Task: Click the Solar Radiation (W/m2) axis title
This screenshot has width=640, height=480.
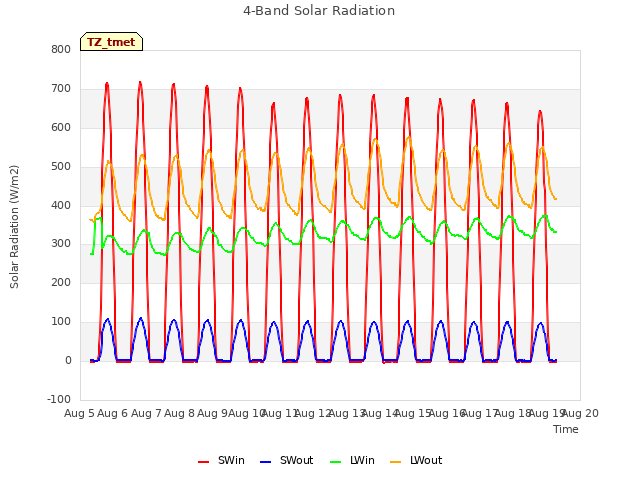Action: click(14, 227)
